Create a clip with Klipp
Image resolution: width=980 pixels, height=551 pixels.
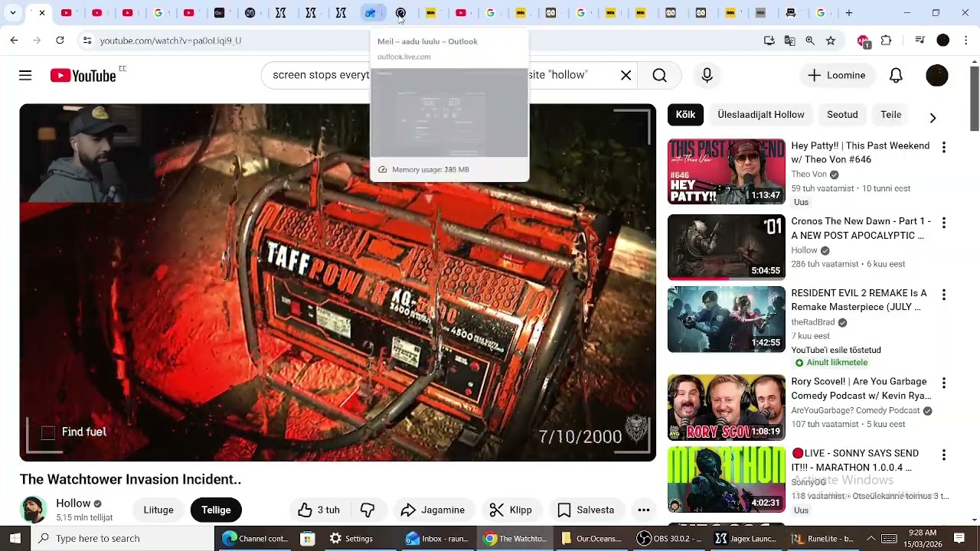pos(511,510)
